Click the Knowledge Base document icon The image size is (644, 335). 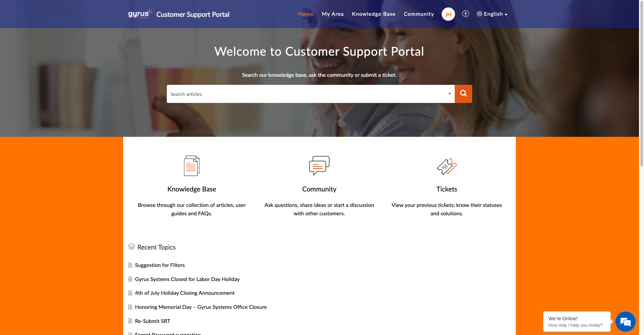point(192,166)
